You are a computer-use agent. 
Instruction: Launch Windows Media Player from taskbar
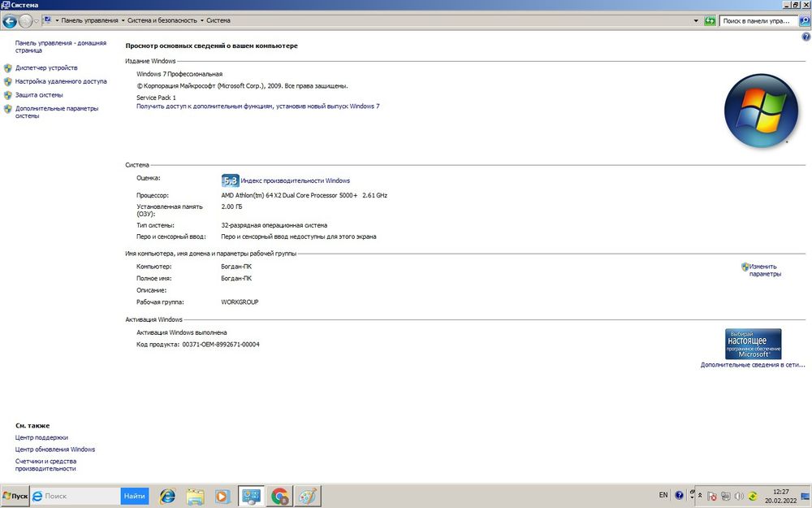click(222, 497)
